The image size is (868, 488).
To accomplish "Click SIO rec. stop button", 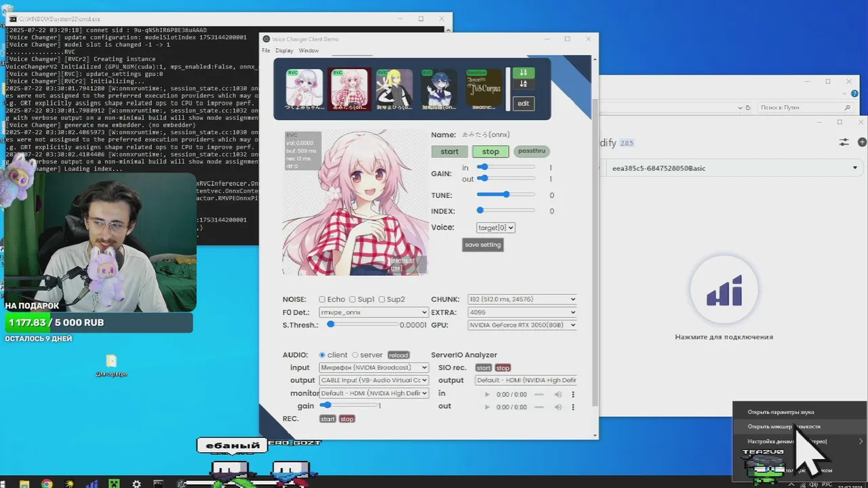I will (x=502, y=368).
